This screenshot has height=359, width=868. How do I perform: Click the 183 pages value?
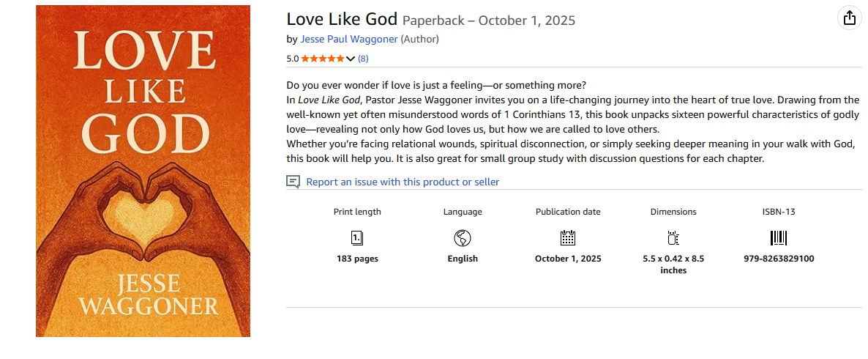coord(357,259)
